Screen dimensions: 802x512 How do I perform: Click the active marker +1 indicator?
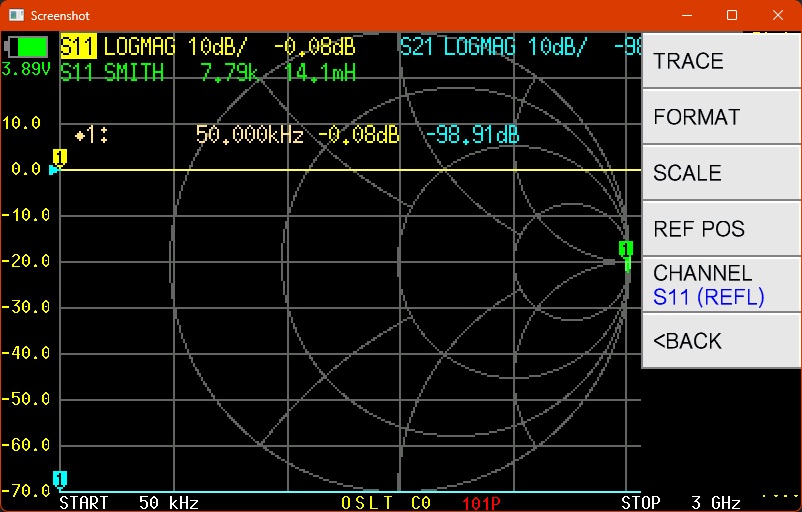point(90,135)
